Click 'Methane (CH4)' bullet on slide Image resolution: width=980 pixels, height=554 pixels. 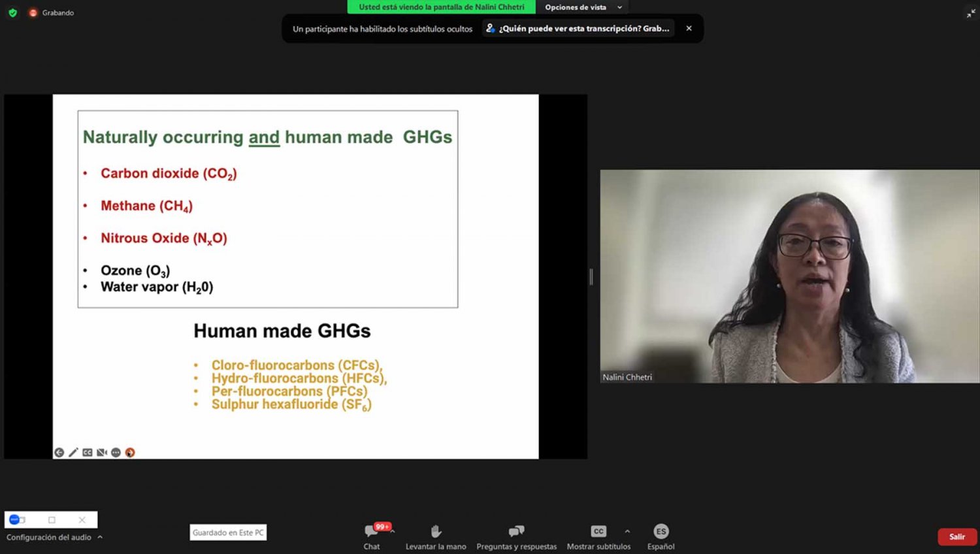tap(146, 206)
